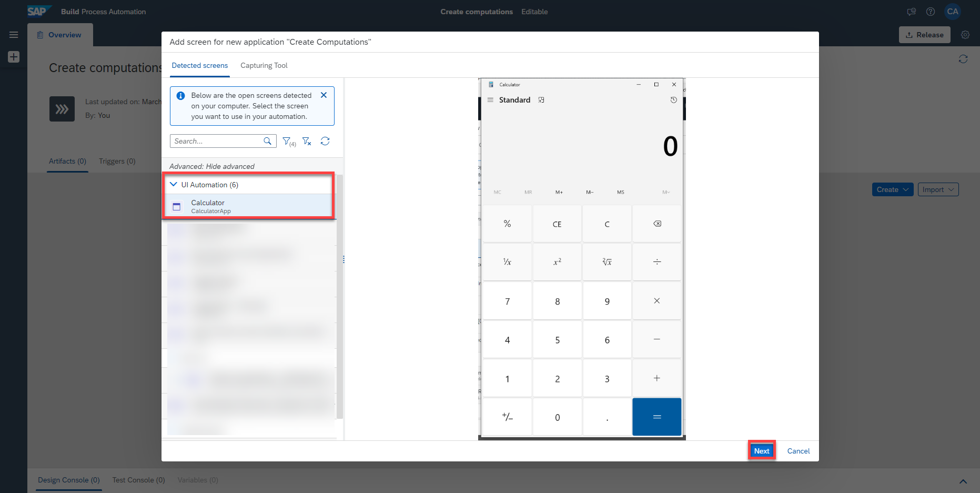The width and height of the screenshot is (980, 493).
Task: Open the Test Console (0) tab
Action: (x=139, y=480)
